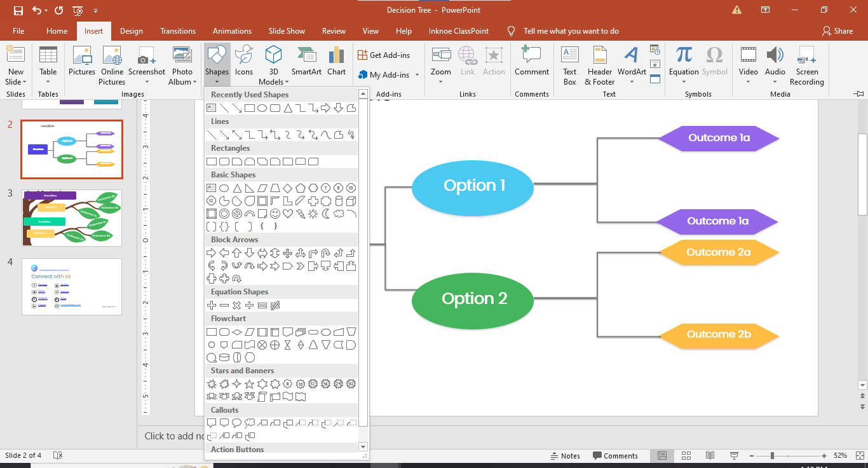Screen dimensions: 868x468
Task: Open Customize Quick Access Toolbar dropdown
Action: pyautogui.click(x=95, y=10)
